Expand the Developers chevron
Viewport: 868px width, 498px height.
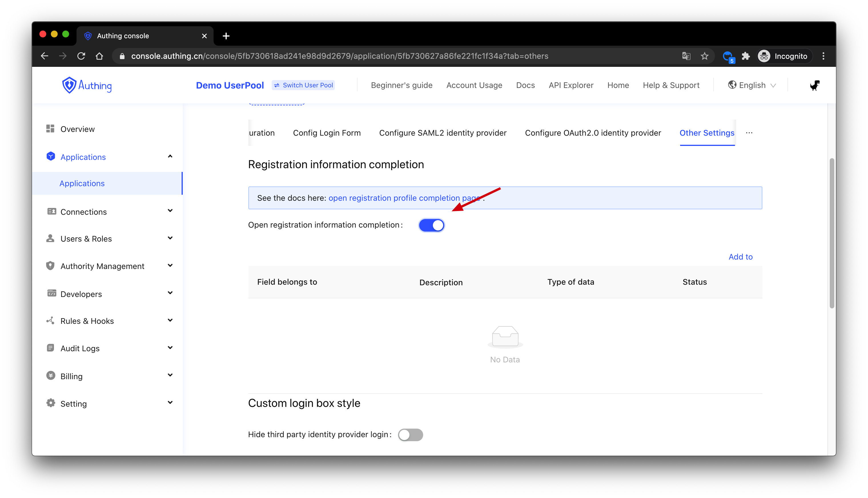[x=170, y=293]
